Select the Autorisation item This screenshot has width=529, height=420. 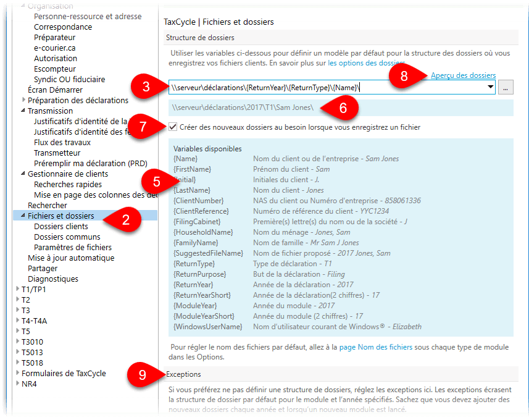pos(56,58)
